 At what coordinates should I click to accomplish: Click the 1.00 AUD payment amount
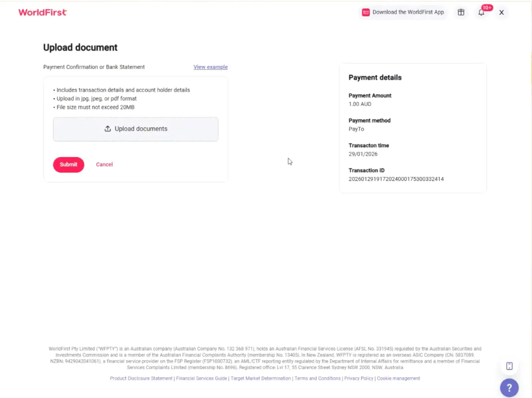pyautogui.click(x=360, y=104)
